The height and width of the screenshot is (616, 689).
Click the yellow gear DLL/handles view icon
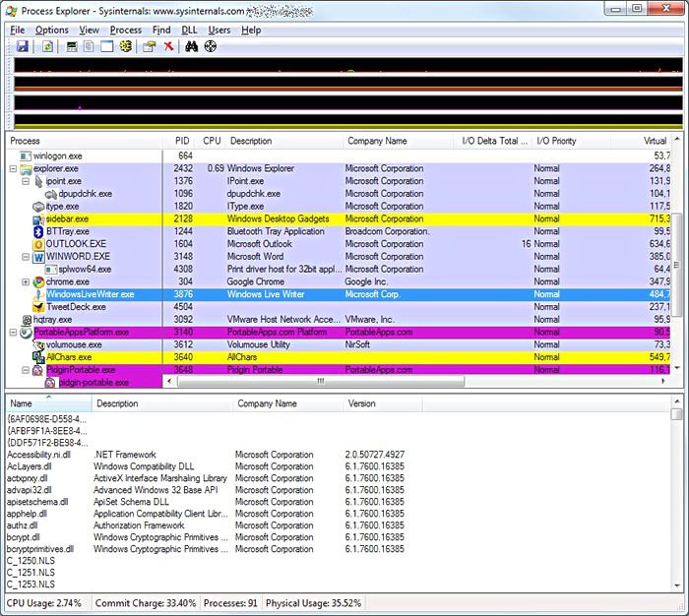[x=126, y=46]
